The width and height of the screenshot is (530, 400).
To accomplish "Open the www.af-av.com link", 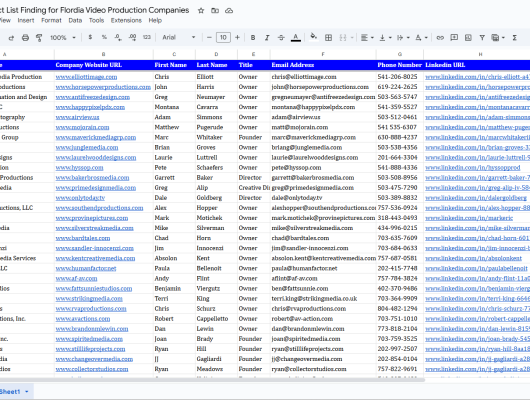I will pos(76,279).
